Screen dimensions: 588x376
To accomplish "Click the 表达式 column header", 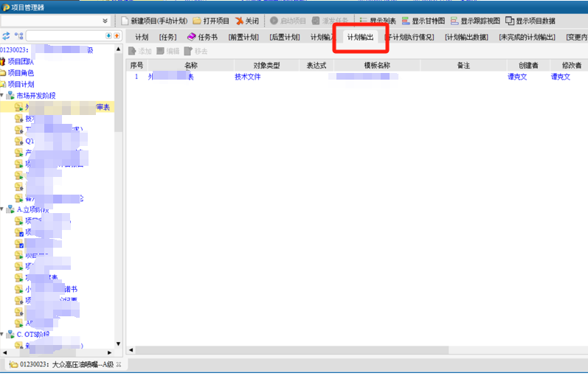I will (317, 65).
